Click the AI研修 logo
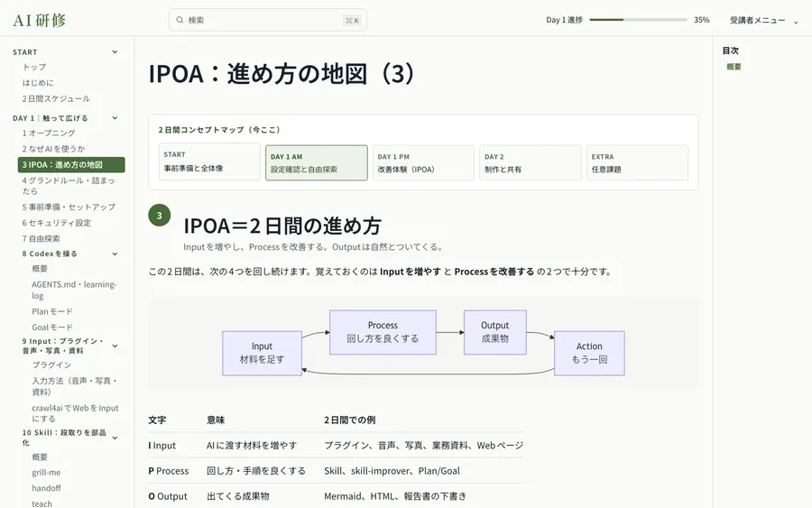Screen dimensions: 812x508 [x=40, y=20]
